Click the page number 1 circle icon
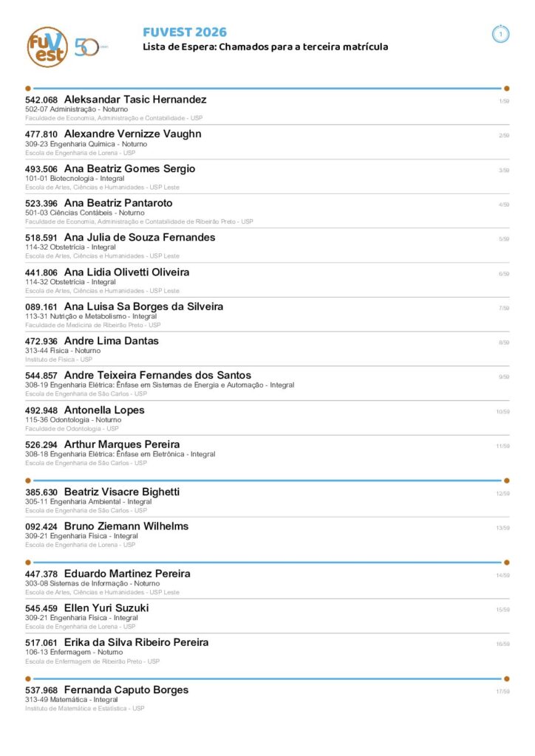535x756 pixels. [x=500, y=34]
